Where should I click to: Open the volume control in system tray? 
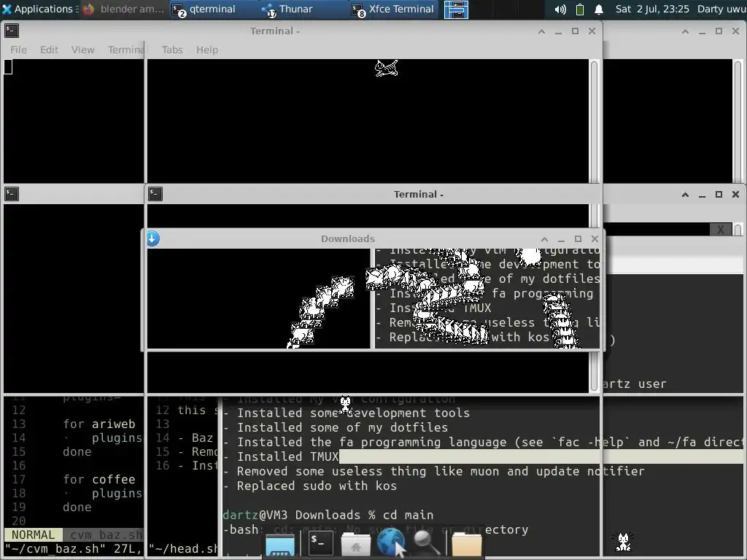pos(560,9)
